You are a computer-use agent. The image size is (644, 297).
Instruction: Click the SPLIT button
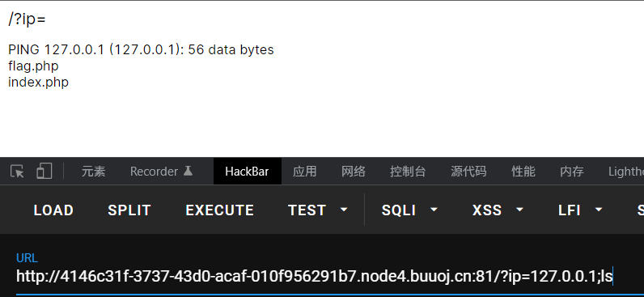tap(129, 210)
